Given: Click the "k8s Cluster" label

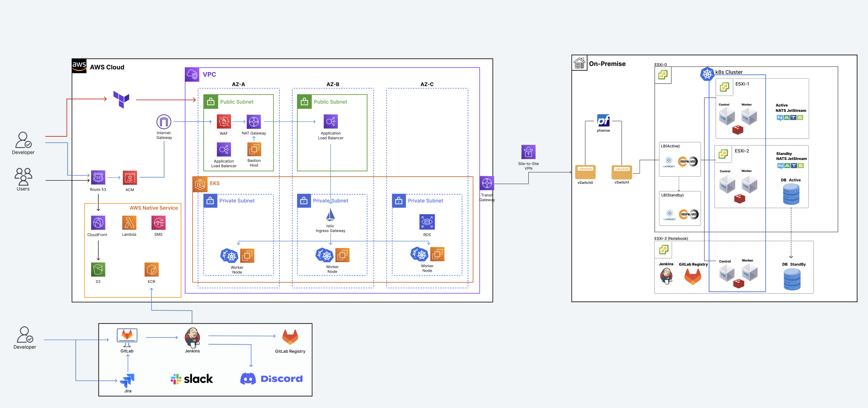Looking at the screenshot, I should point(728,72).
